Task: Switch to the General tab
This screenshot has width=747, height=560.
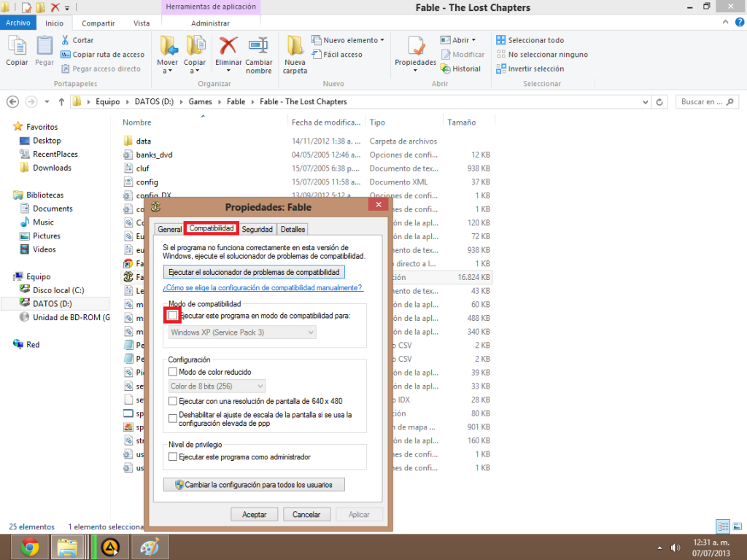Action: 169,229
